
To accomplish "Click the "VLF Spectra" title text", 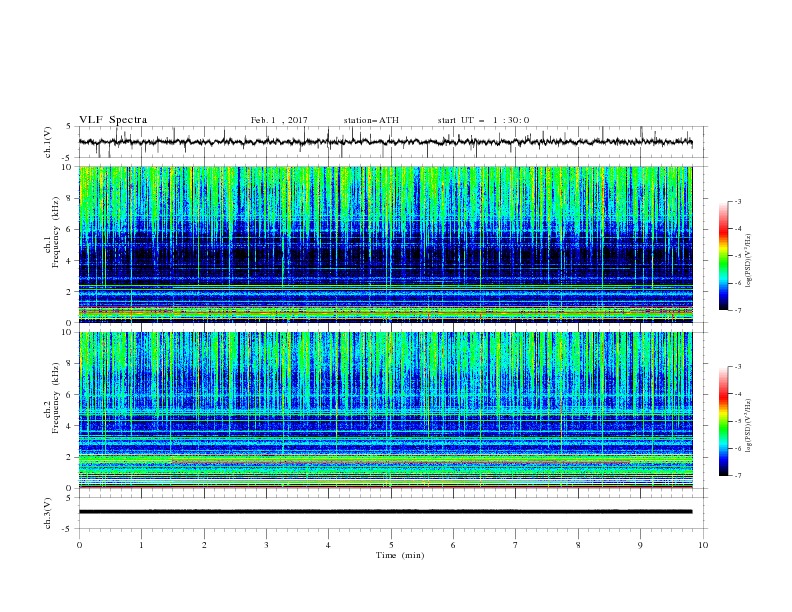I will (113, 120).
